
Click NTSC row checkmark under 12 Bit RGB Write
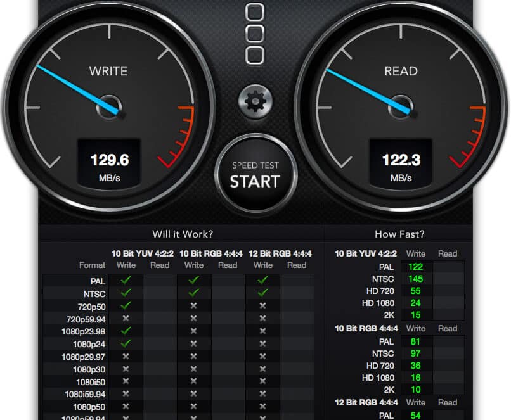pyautogui.click(x=262, y=293)
